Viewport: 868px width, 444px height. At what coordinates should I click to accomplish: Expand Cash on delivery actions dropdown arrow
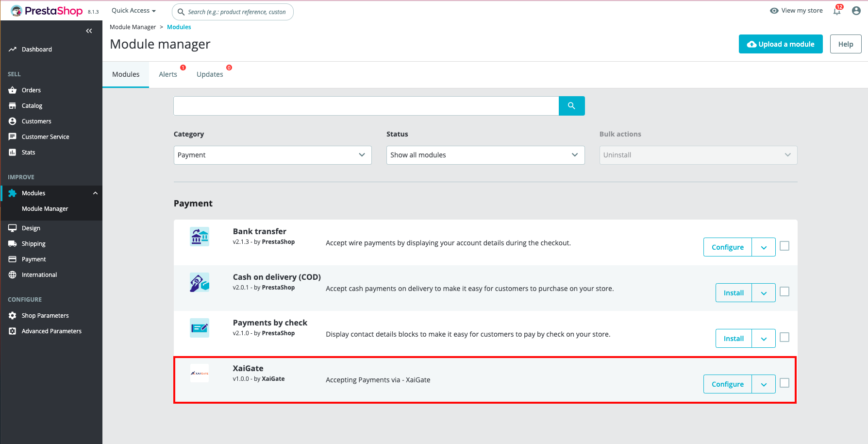tap(764, 293)
